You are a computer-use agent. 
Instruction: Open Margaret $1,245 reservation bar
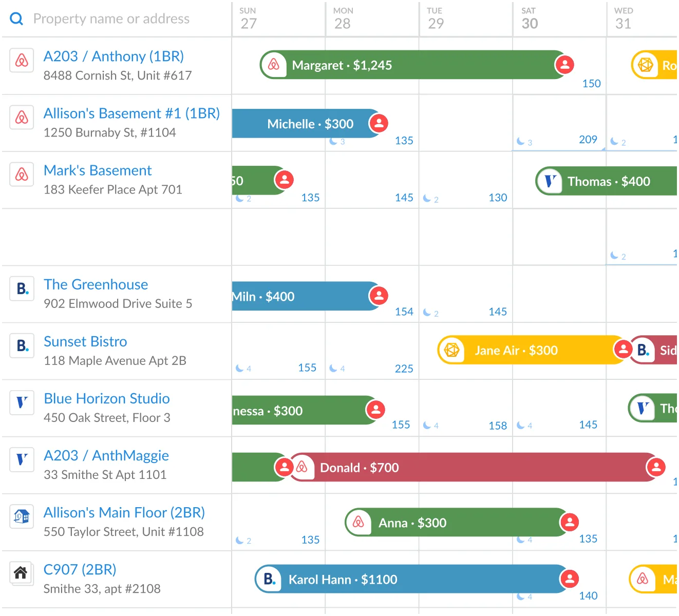(x=416, y=65)
